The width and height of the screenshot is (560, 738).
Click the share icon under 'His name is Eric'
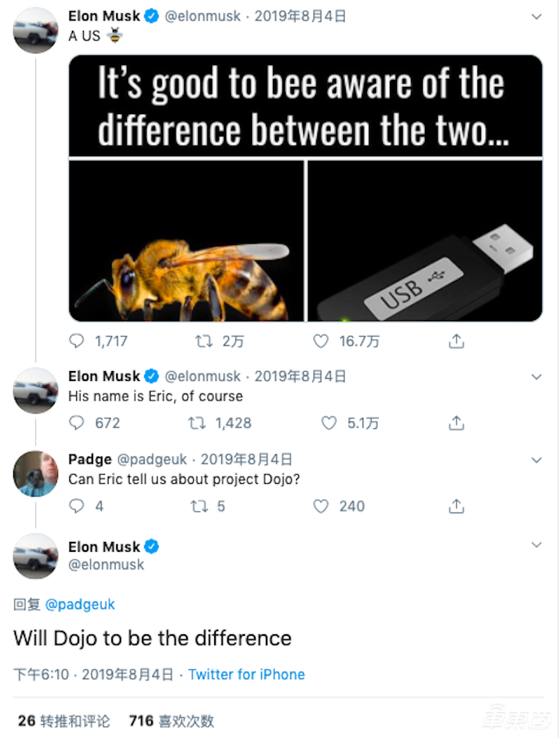click(456, 423)
